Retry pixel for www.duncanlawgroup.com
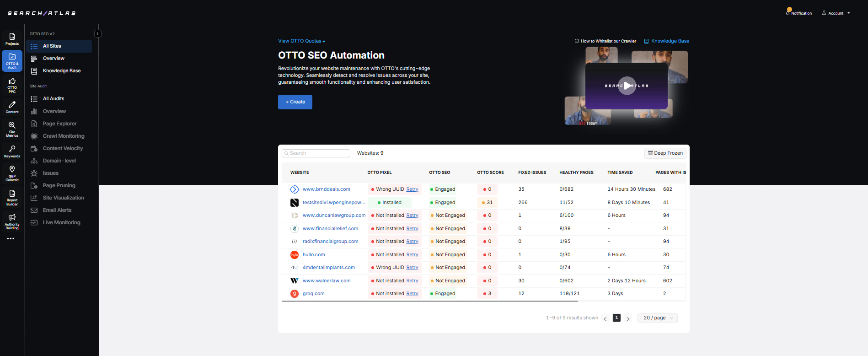 (412, 216)
